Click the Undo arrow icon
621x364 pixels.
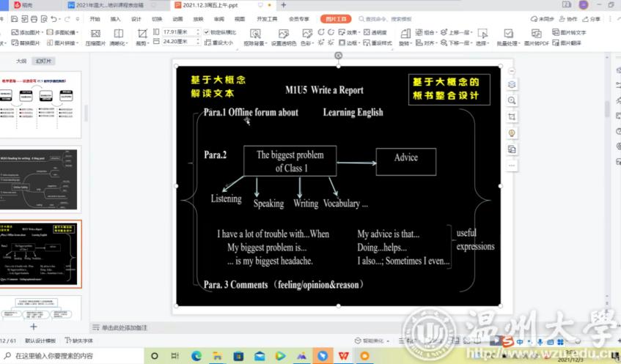tap(54, 19)
